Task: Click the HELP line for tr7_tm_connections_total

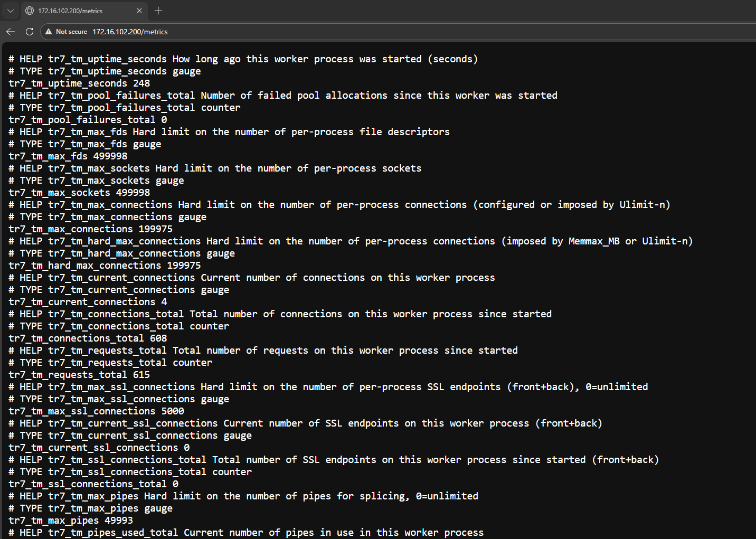Action: tap(280, 314)
